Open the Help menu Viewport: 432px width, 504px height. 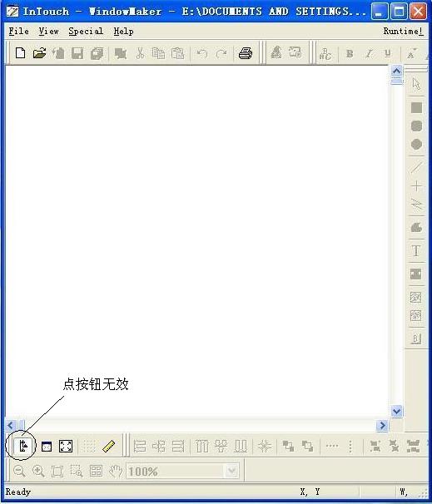click(123, 31)
